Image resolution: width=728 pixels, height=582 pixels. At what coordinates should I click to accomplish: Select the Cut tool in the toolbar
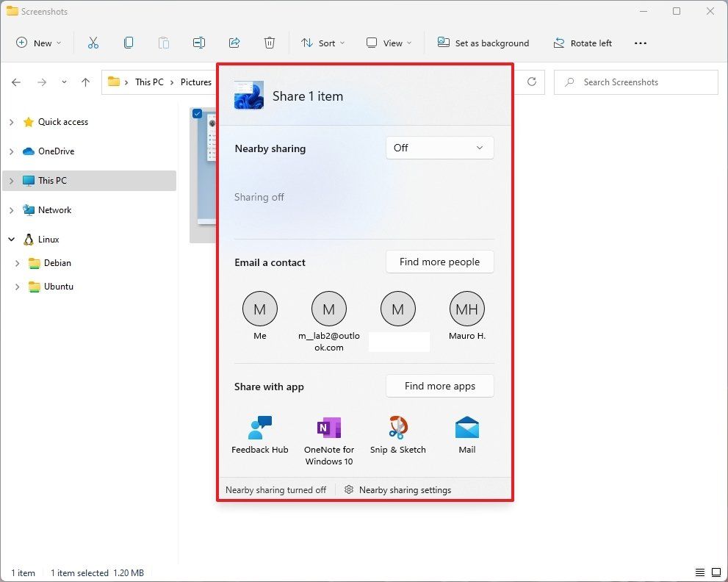click(x=93, y=43)
